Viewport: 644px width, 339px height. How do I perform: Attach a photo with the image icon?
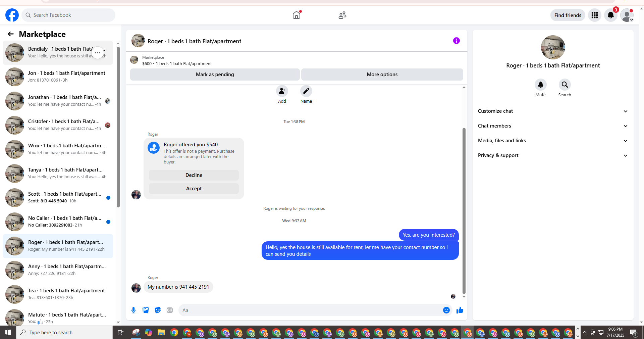146,310
